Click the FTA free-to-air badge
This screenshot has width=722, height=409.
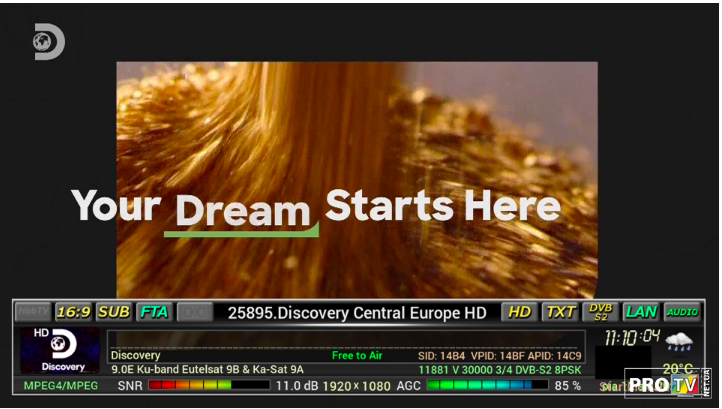coord(154,312)
